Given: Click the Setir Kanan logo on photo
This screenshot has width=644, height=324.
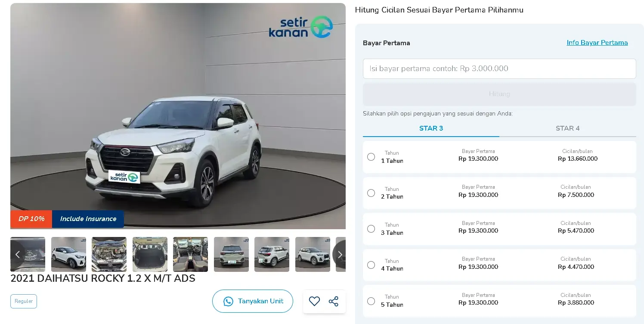Looking at the screenshot, I should pyautogui.click(x=300, y=27).
